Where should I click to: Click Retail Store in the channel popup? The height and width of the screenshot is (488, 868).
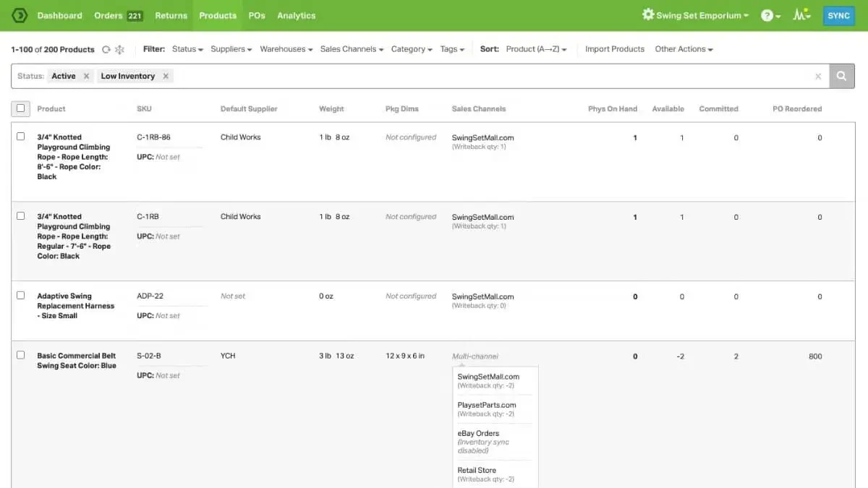(x=477, y=470)
